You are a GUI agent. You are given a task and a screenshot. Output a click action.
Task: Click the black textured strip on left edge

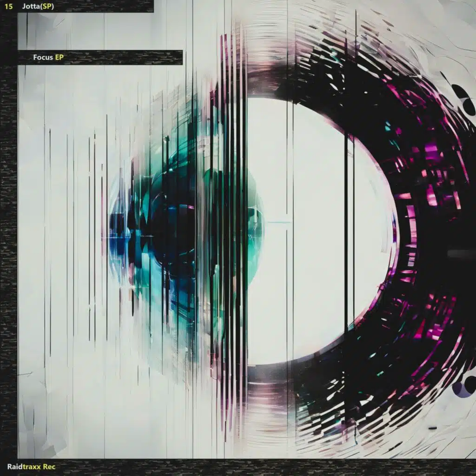[x=8, y=232]
